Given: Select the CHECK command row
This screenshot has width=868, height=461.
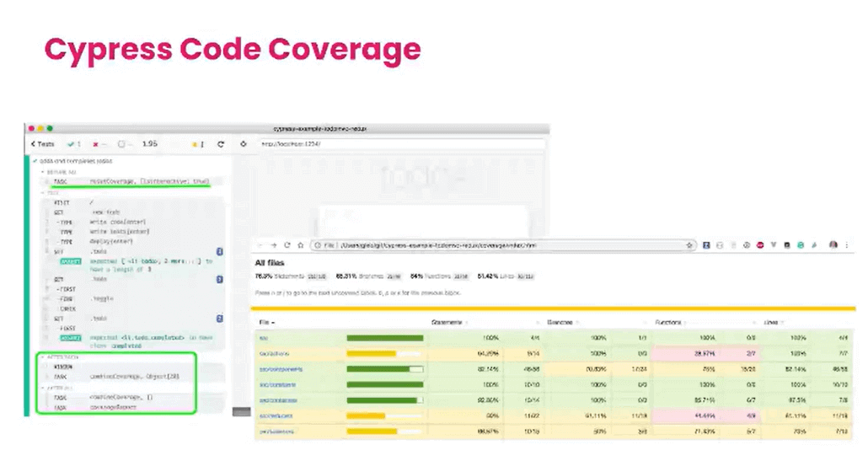Looking at the screenshot, I should click(x=135, y=308).
